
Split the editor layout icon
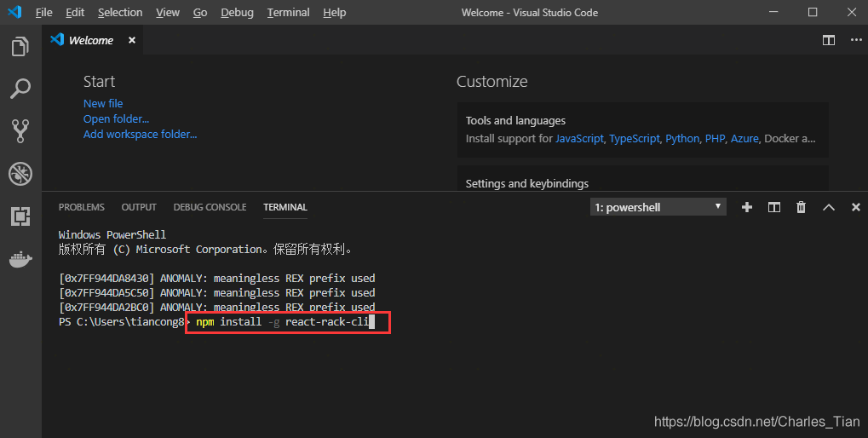(829, 40)
